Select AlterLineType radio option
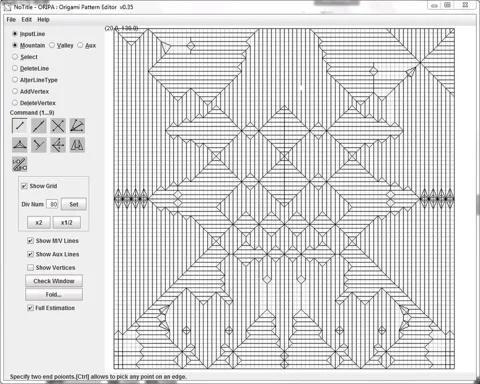This screenshot has height=384, width=480. click(x=15, y=80)
